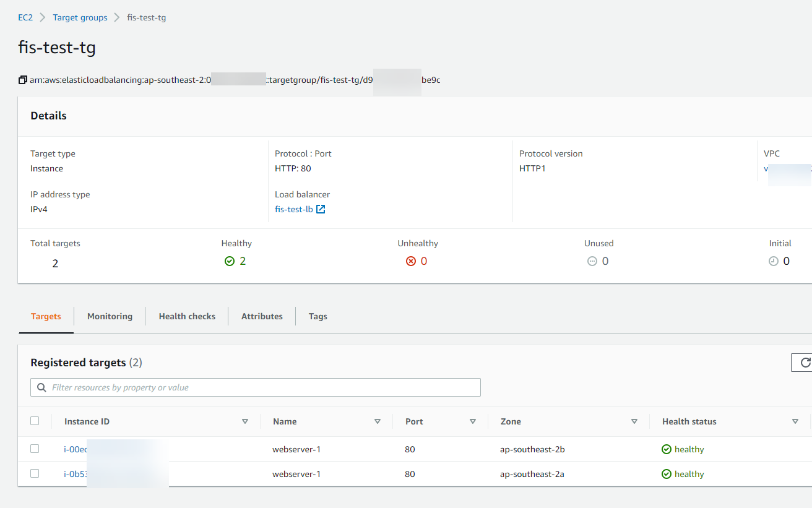Click the initial targets clock icon
This screenshot has height=508, width=812.
pos(774,261)
